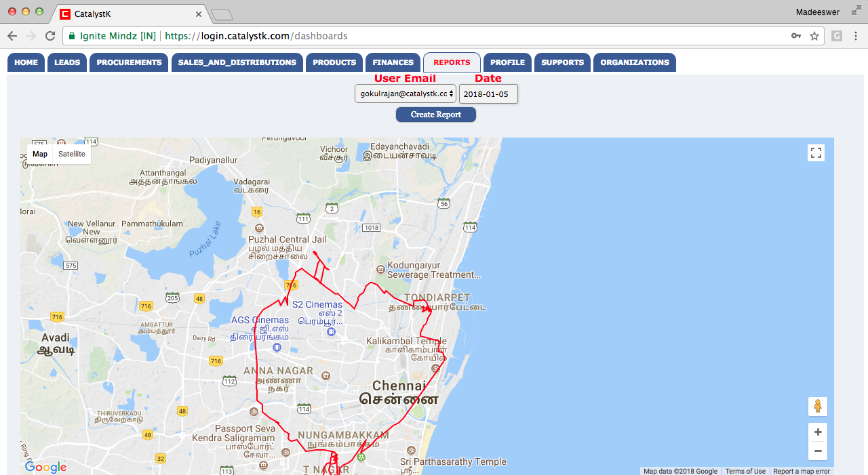Select the REPORTS tab
Image resolution: width=868 pixels, height=475 pixels.
(452, 62)
